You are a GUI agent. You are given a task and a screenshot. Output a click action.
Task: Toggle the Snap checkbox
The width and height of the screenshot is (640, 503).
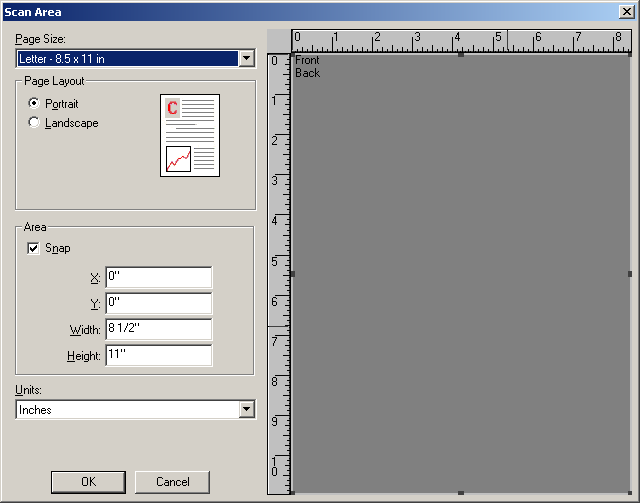click(33, 248)
